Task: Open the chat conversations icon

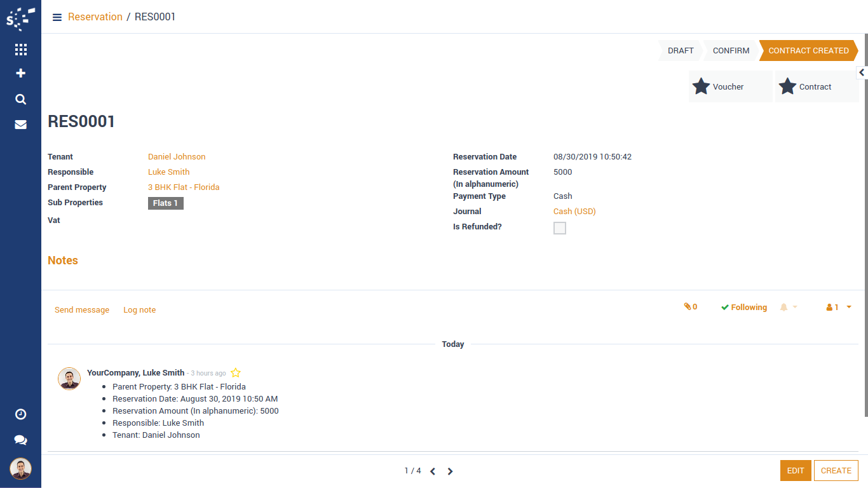Action: click(20, 440)
